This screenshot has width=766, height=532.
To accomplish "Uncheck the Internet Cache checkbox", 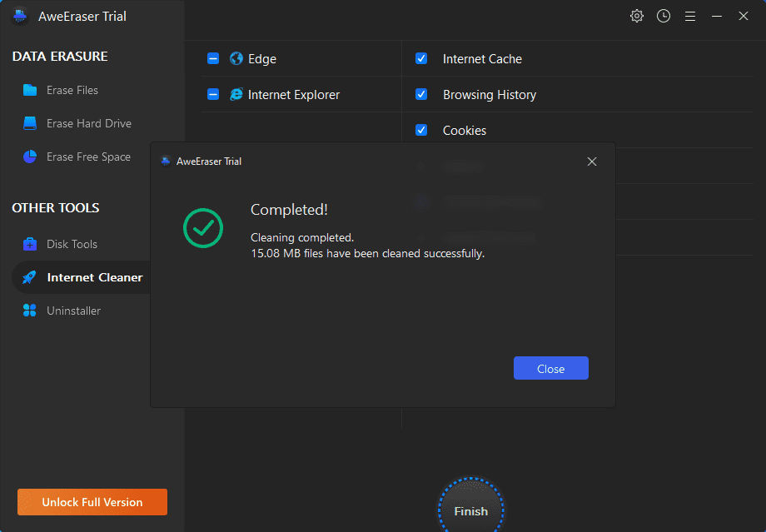I will (421, 59).
